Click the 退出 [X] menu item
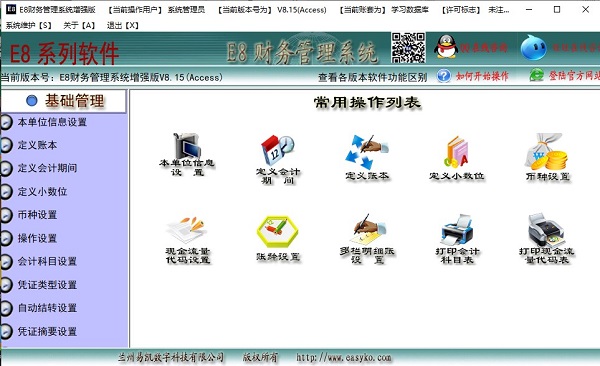The image size is (600, 366). point(123,26)
